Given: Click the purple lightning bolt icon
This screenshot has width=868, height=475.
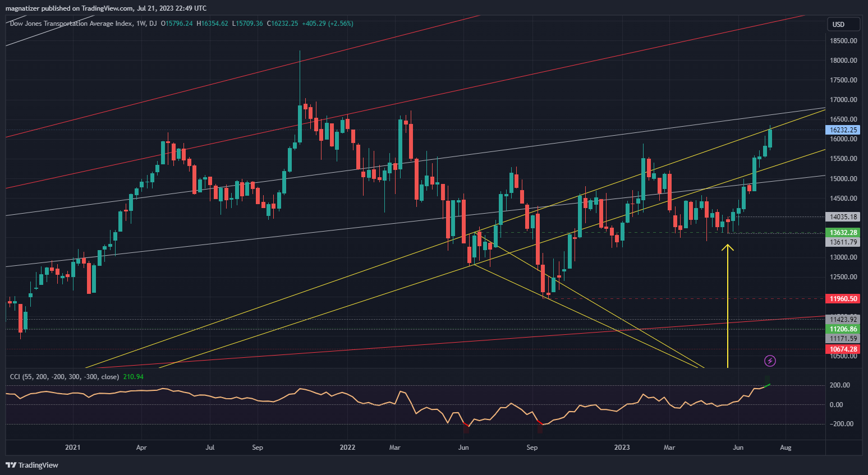Looking at the screenshot, I should tap(770, 361).
